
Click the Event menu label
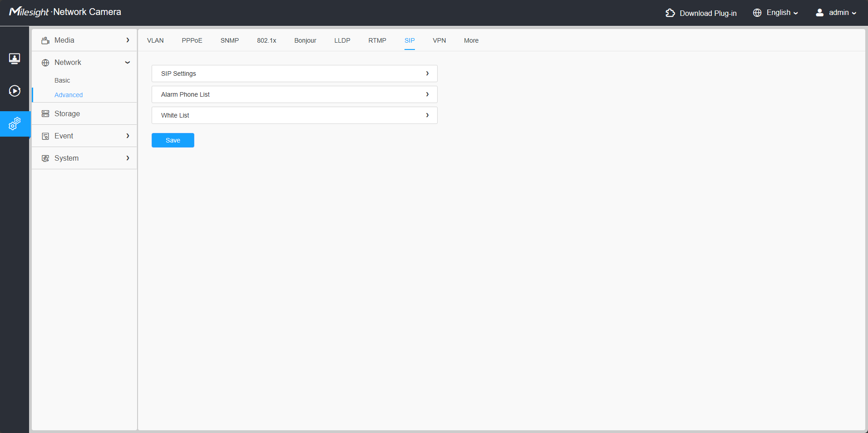[64, 136]
